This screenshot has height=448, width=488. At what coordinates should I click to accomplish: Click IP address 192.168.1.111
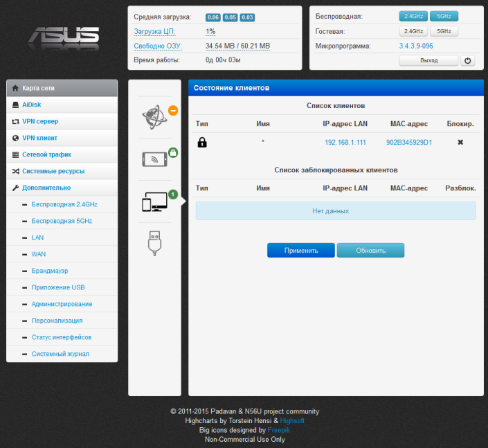click(345, 142)
